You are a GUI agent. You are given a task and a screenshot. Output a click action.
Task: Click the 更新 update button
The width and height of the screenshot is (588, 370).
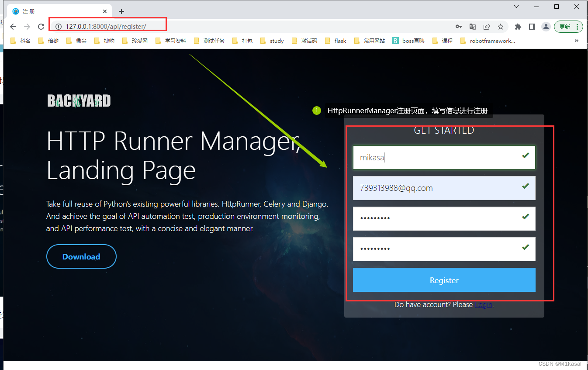click(568, 27)
